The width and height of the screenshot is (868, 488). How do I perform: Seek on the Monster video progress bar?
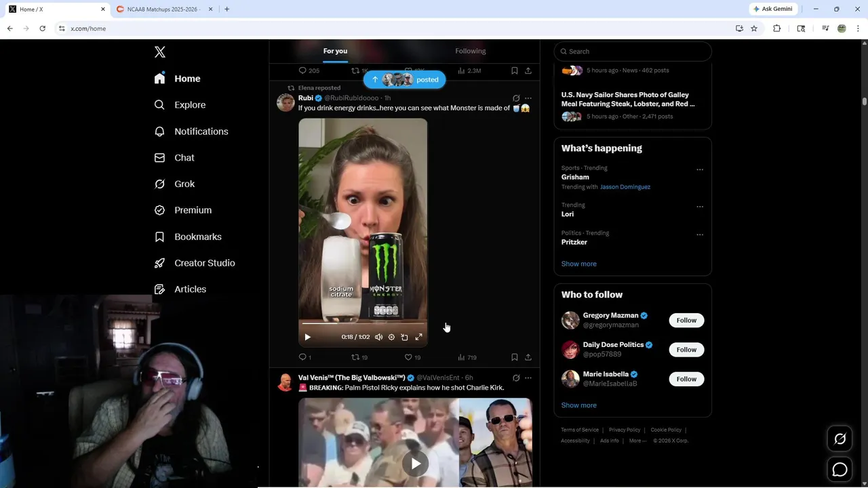[x=363, y=323]
